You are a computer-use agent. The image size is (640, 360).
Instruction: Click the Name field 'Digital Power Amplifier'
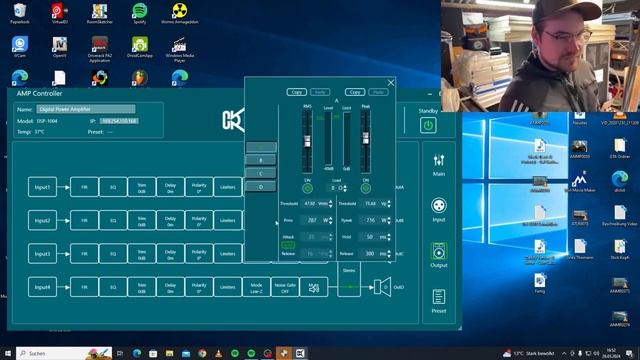[86, 109]
